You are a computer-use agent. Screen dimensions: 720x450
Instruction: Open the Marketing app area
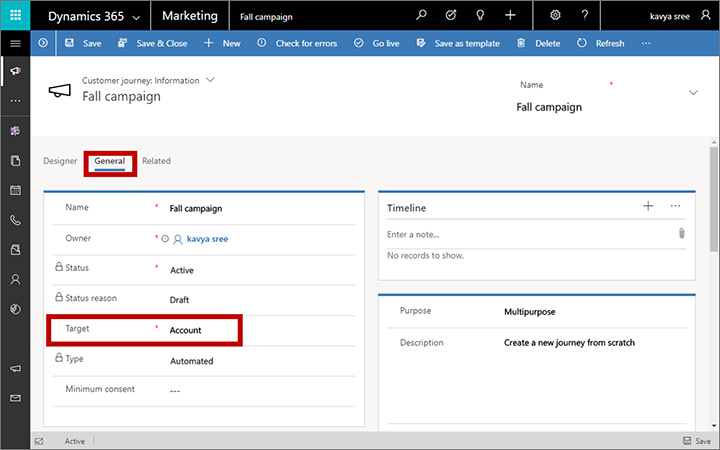190,16
